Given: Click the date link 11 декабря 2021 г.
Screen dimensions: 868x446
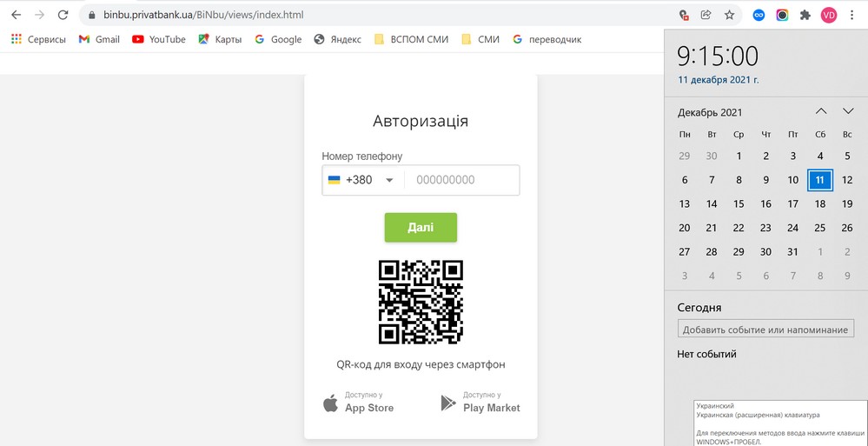Looking at the screenshot, I should [719, 80].
